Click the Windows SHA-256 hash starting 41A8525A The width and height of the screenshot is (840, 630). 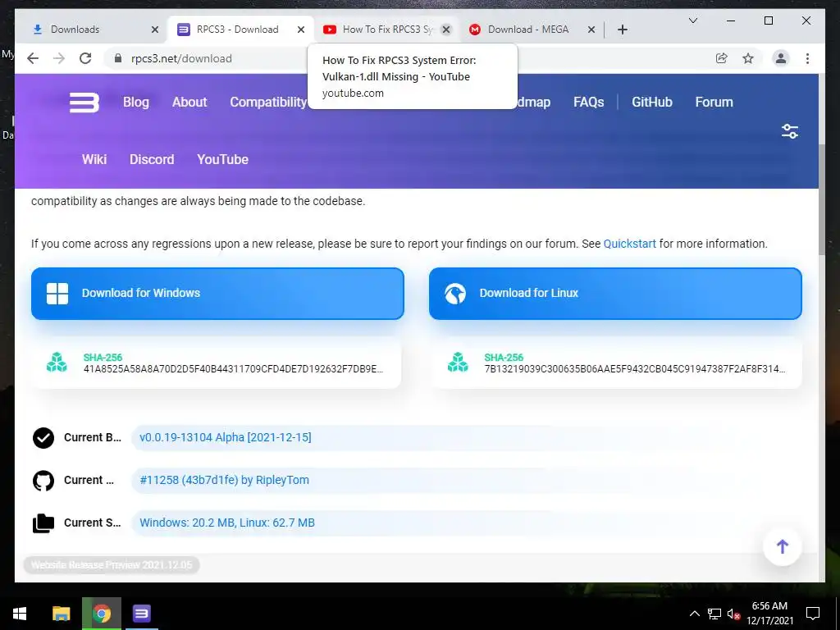click(x=234, y=368)
